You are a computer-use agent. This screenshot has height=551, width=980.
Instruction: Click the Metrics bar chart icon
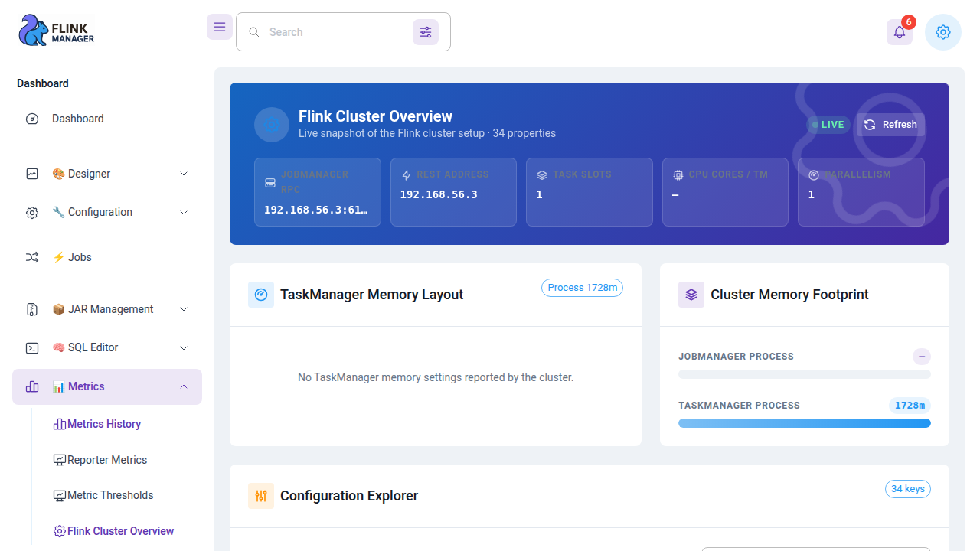click(32, 386)
